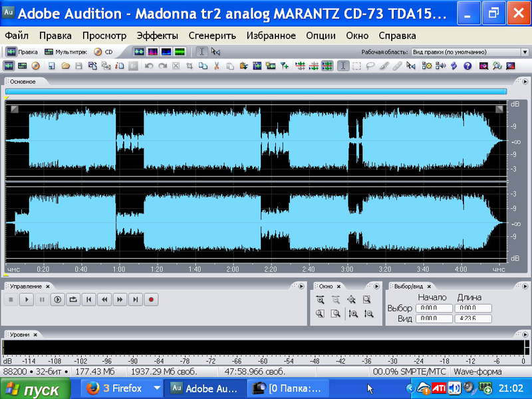Open Управление panel options arrow
This screenshot has height=399, width=532.
point(301,287)
